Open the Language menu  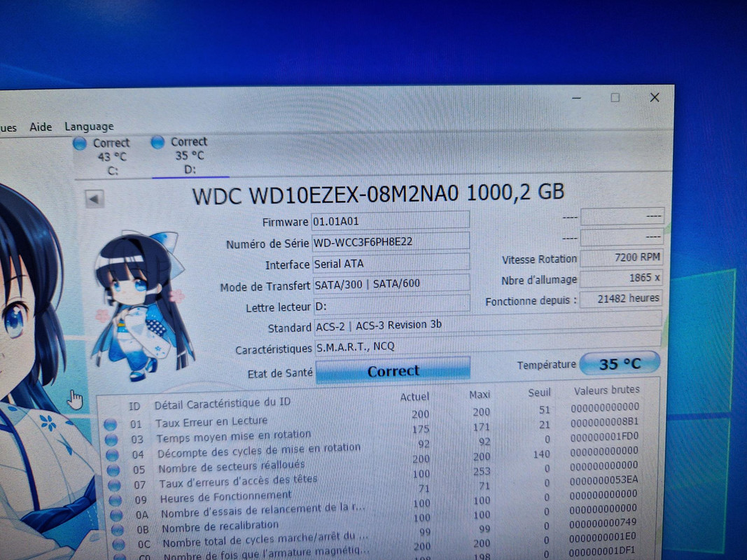click(89, 127)
